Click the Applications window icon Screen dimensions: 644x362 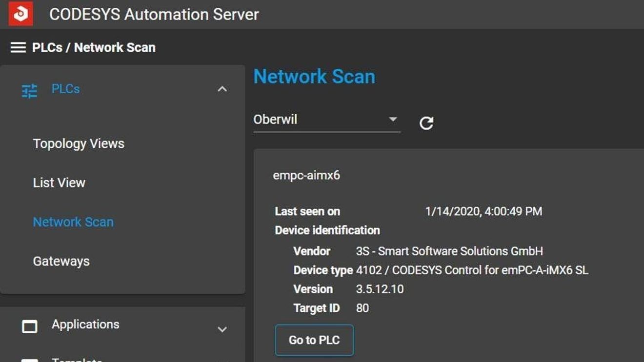tap(30, 326)
